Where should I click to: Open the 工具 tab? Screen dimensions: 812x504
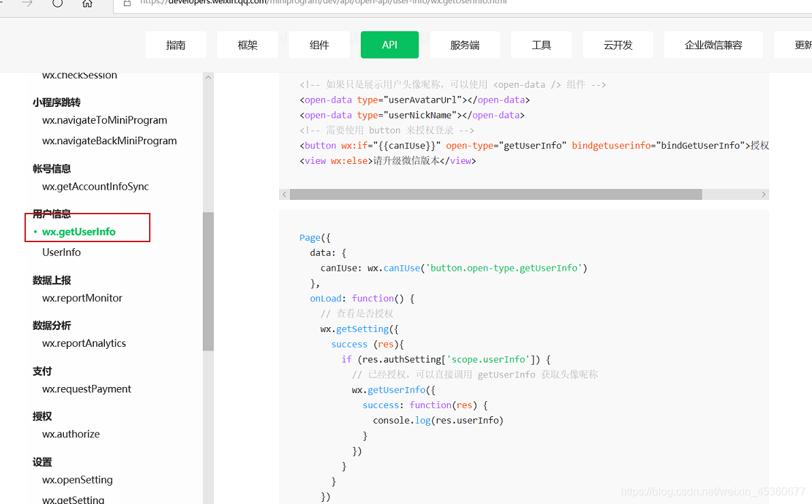click(541, 45)
